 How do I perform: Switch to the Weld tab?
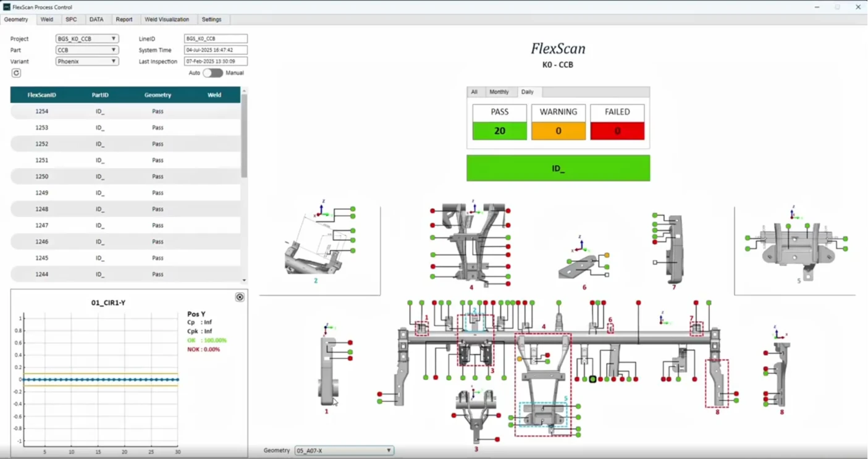pos(47,20)
